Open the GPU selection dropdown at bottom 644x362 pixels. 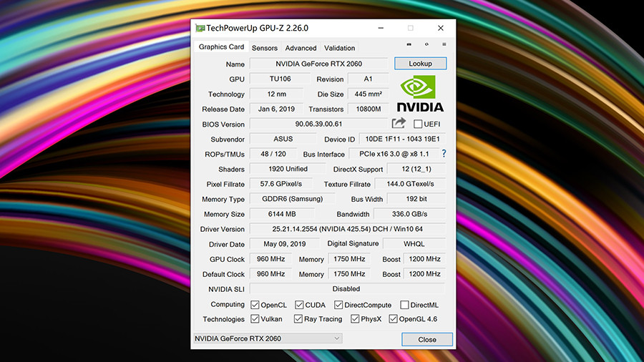tap(268, 338)
